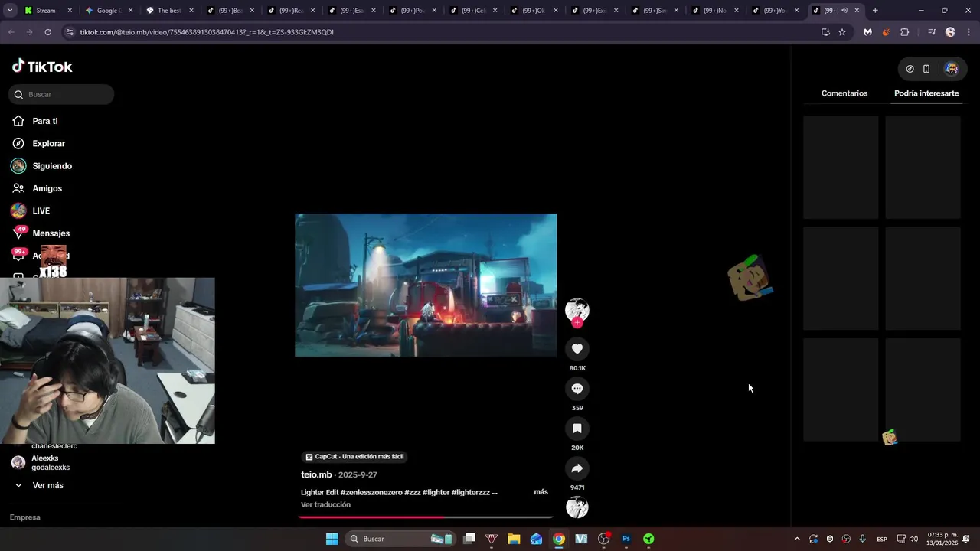
Task: Mute the tab via its speaker icon
Action: coord(844,11)
